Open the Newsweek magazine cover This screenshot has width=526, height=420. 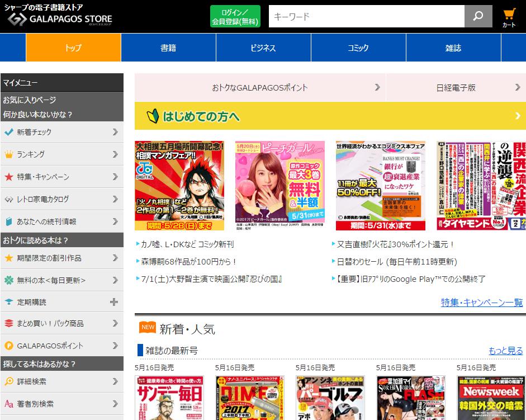pos(491,398)
